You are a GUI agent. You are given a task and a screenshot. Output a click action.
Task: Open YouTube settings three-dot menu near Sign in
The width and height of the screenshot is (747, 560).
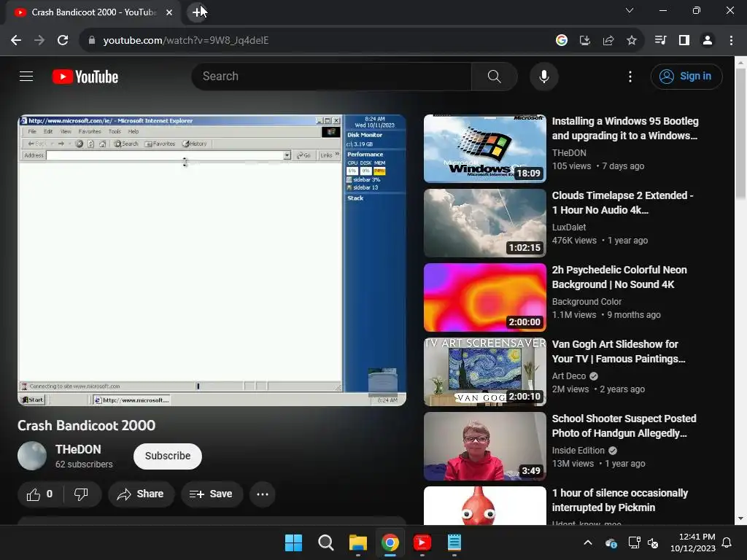630,76
